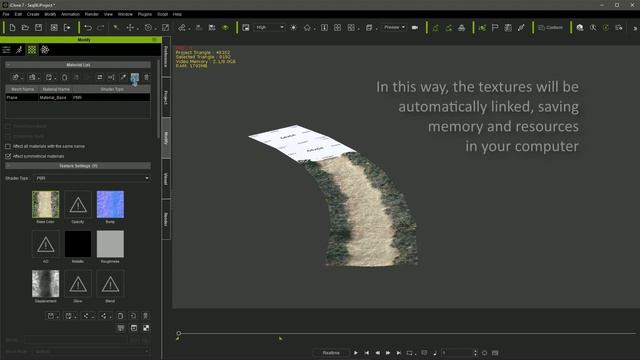Click the eyedropper picker icon in Material List
640x360 pixels.
[123, 77]
